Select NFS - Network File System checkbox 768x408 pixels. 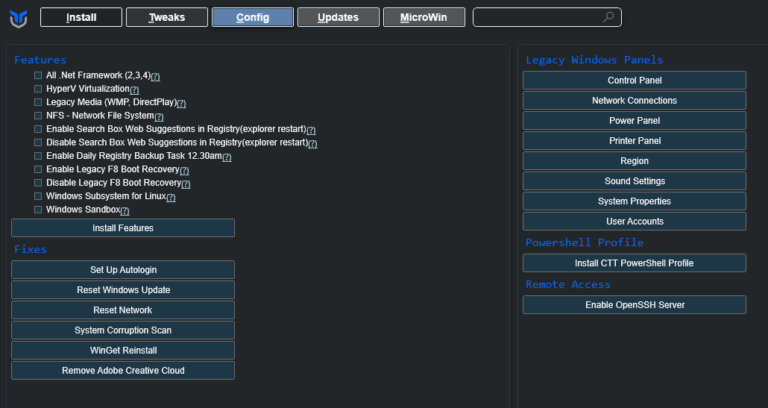[38, 116]
